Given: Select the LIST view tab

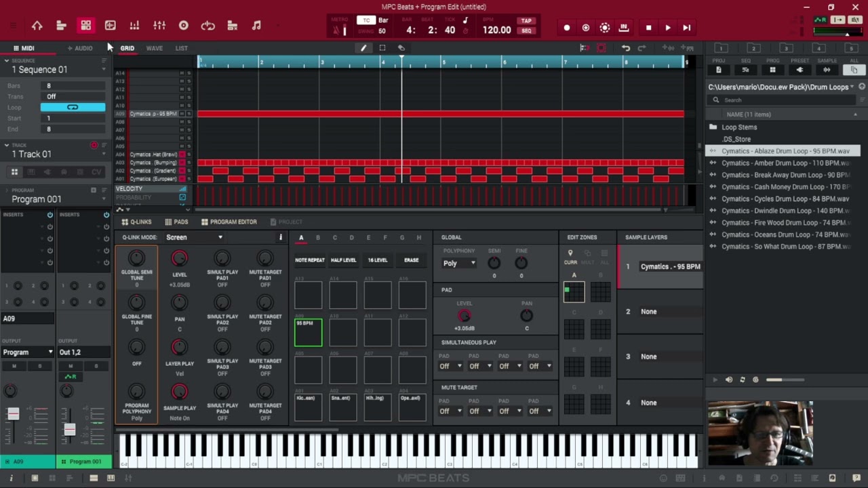Looking at the screenshot, I should pyautogui.click(x=182, y=48).
